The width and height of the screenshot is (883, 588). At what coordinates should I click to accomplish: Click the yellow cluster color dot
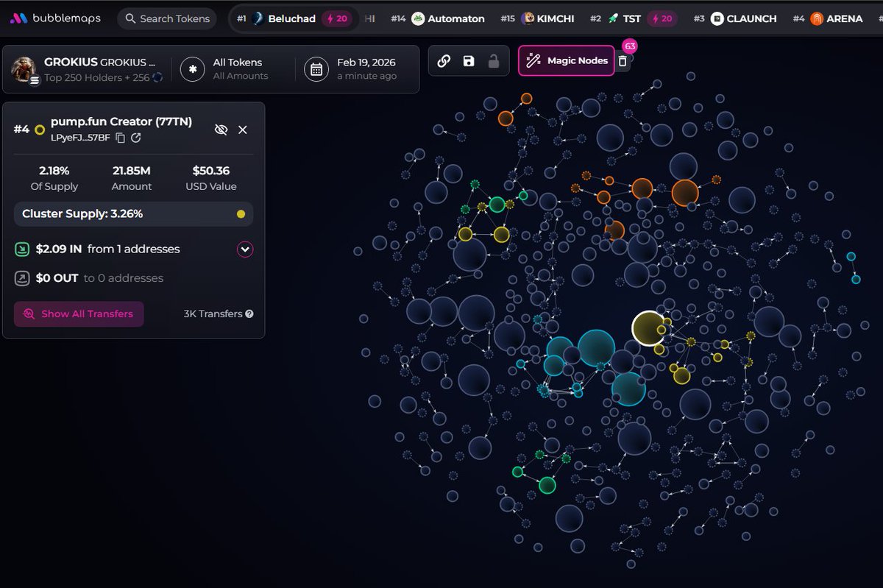click(x=241, y=214)
